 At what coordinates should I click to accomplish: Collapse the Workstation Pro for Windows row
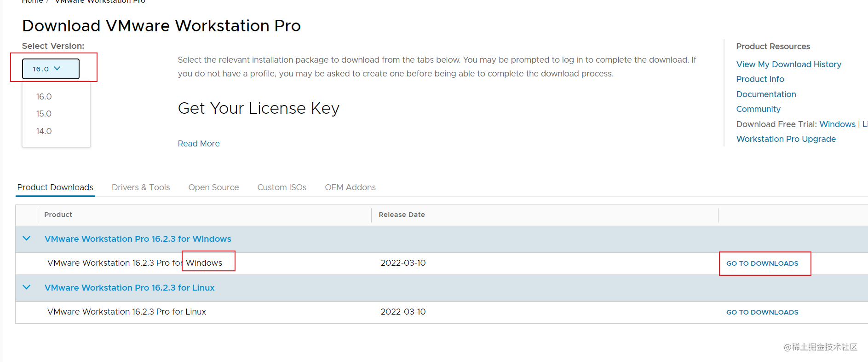click(27, 239)
